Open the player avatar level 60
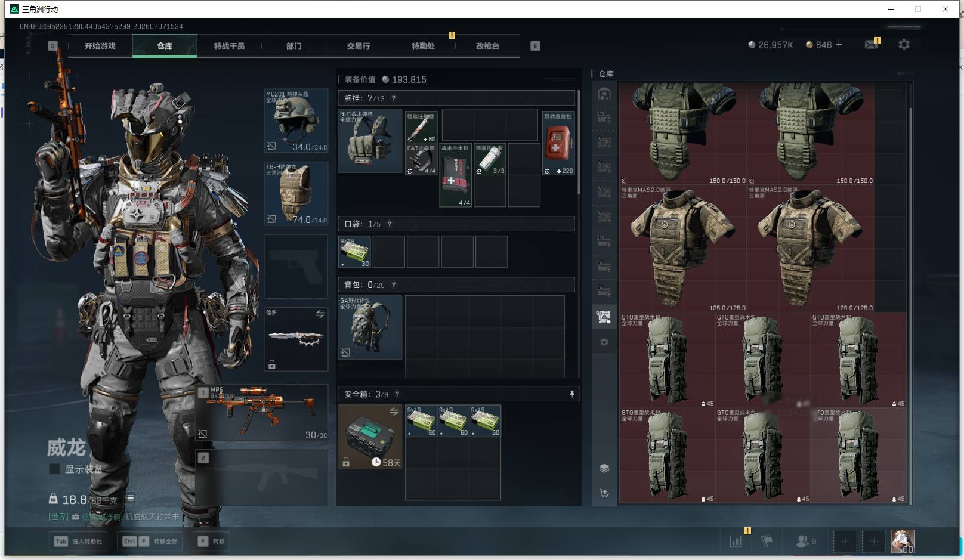964x560 pixels. tap(903, 542)
